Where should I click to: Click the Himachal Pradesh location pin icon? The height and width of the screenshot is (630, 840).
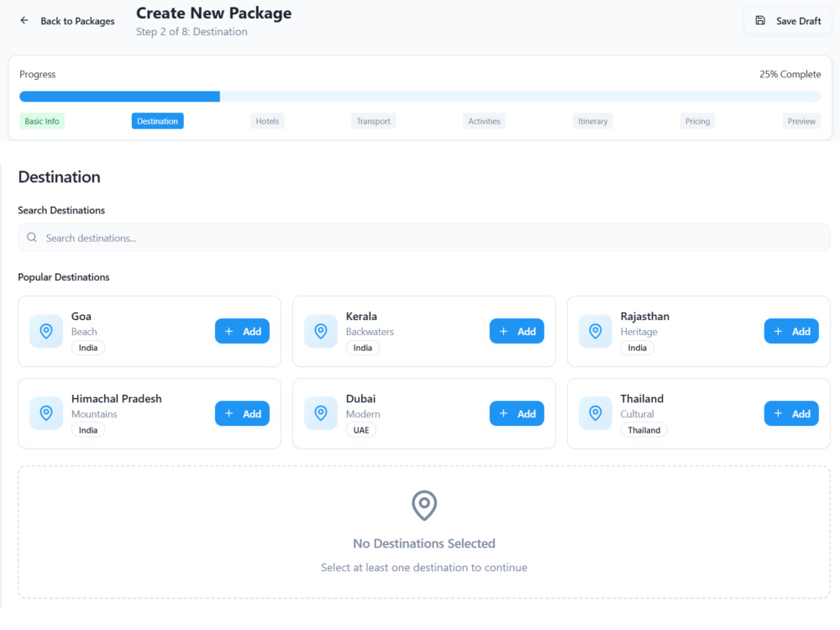pyautogui.click(x=46, y=413)
